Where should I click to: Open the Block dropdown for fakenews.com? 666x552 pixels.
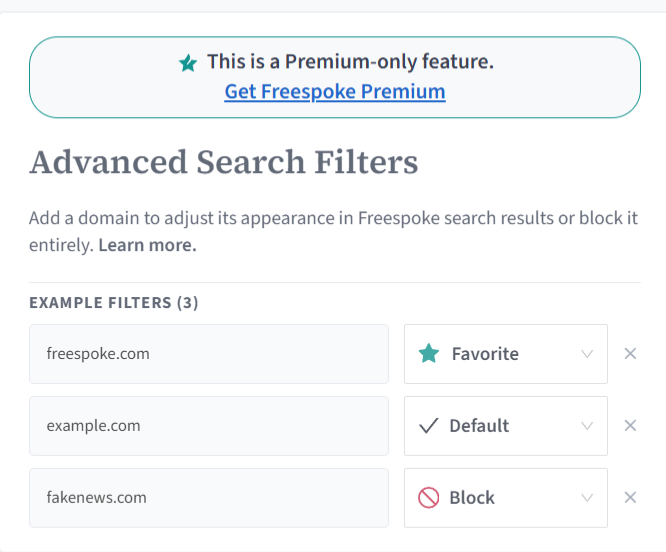(505, 498)
